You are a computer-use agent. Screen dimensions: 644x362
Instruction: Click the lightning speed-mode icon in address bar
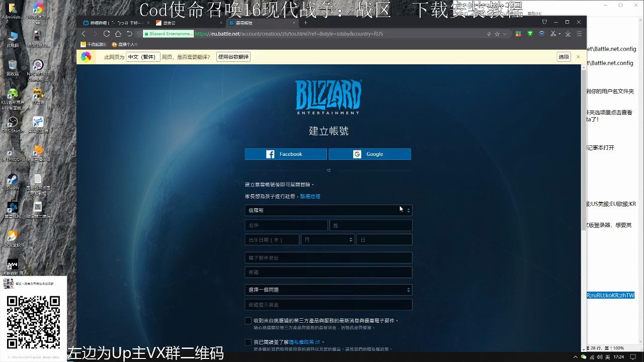click(x=489, y=34)
